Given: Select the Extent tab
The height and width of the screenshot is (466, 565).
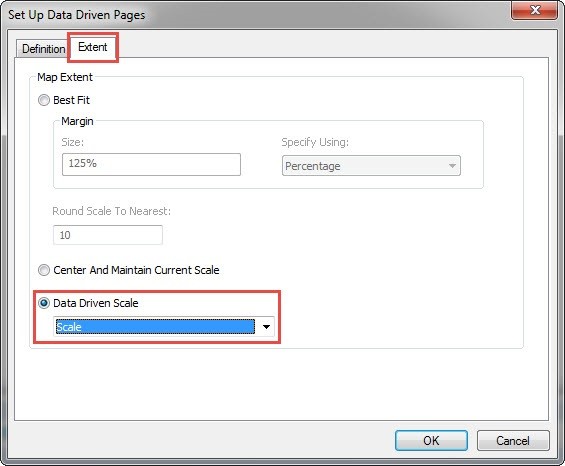Looking at the screenshot, I should coord(93,47).
